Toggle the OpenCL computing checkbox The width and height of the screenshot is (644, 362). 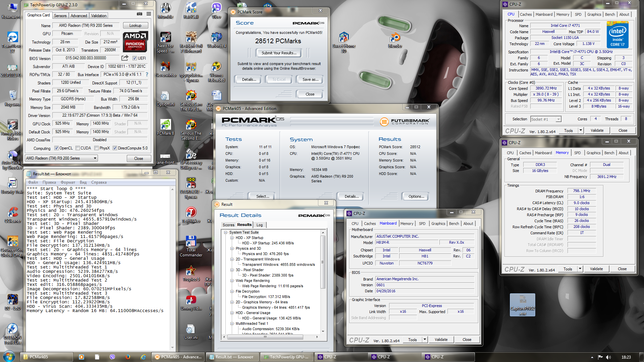(x=57, y=148)
